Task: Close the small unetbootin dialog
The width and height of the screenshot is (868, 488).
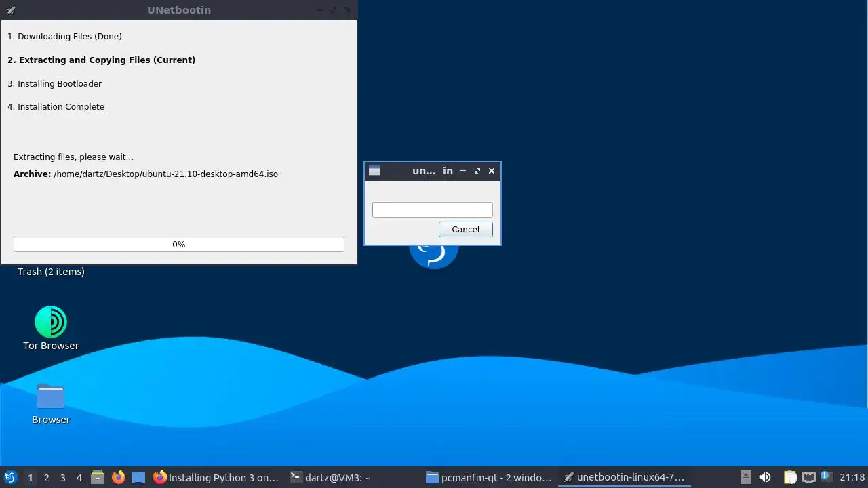Action: 492,171
